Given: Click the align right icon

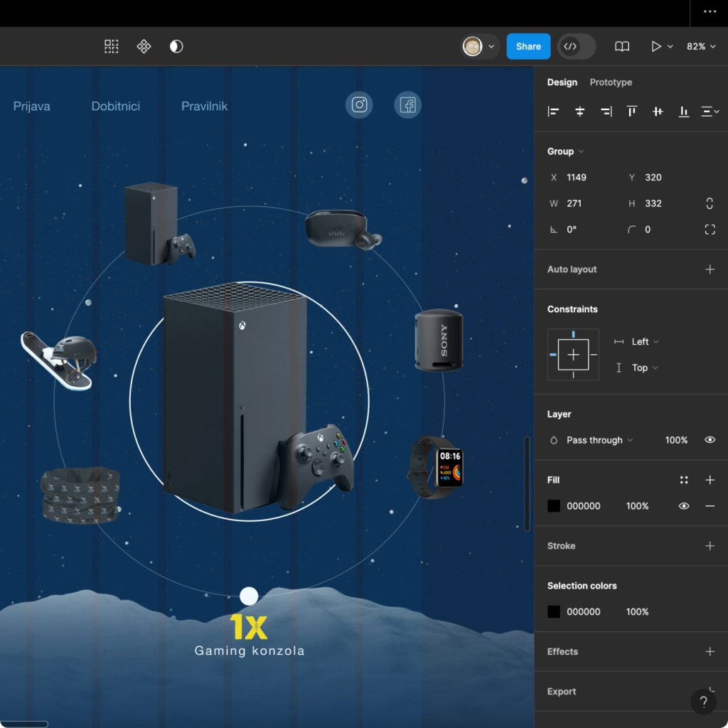Looking at the screenshot, I should [606, 112].
